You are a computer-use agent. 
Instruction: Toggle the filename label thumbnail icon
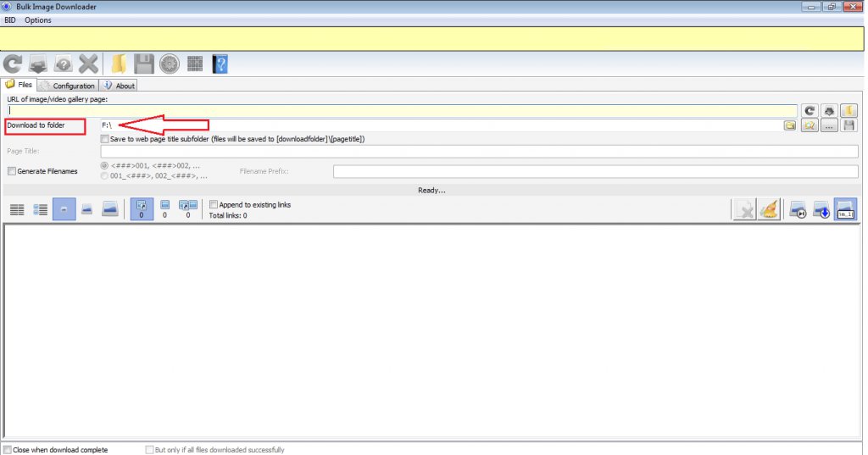845,210
